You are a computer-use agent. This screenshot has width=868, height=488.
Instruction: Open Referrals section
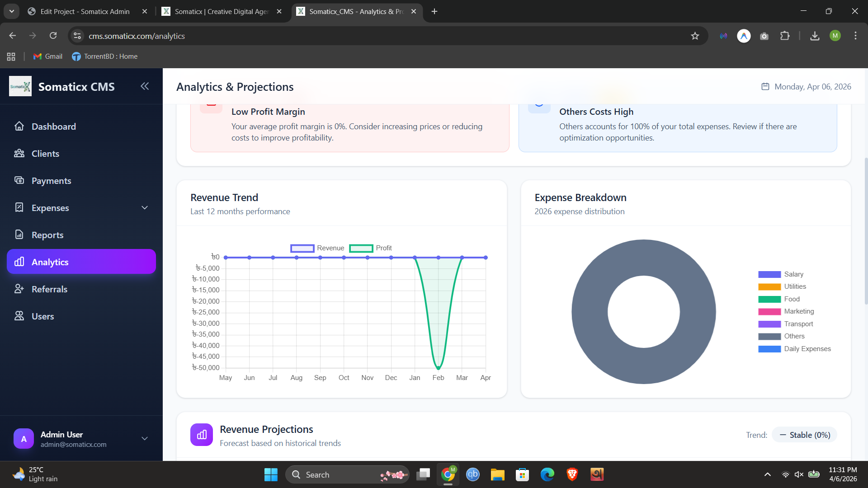pyautogui.click(x=49, y=289)
